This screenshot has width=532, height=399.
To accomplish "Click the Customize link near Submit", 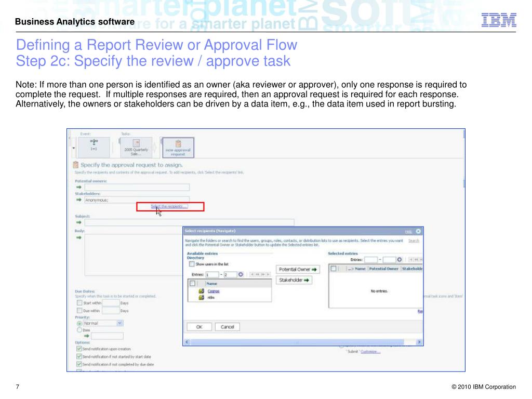I will pyautogui.click(x=370, y=352).
